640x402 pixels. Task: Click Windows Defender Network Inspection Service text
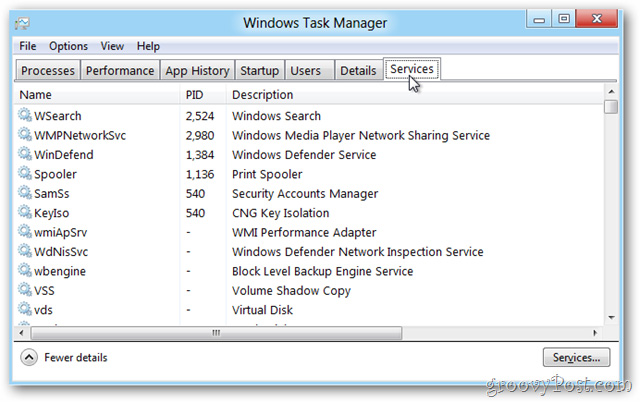pos(358,252)
